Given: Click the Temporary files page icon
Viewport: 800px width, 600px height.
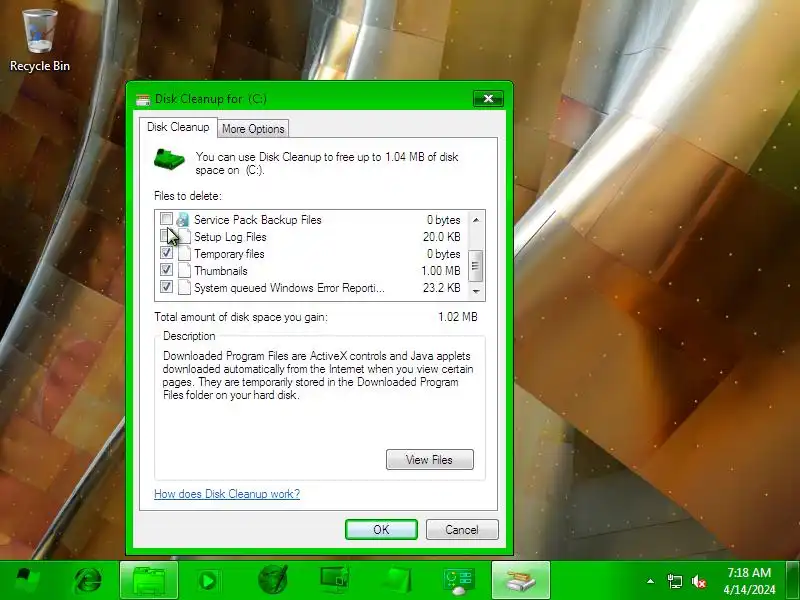Looking at the screenshot, I should tap(184, 254).
